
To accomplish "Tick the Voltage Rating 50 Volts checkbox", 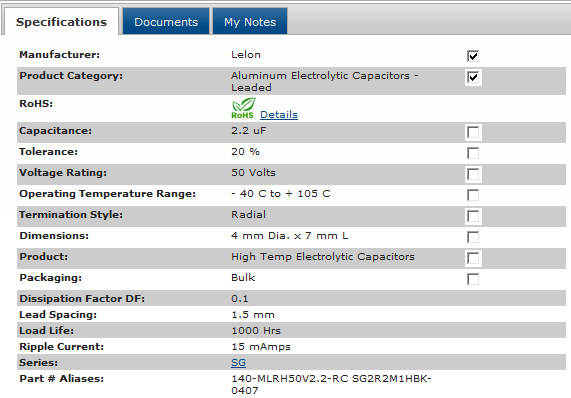I will click(473, 174).
